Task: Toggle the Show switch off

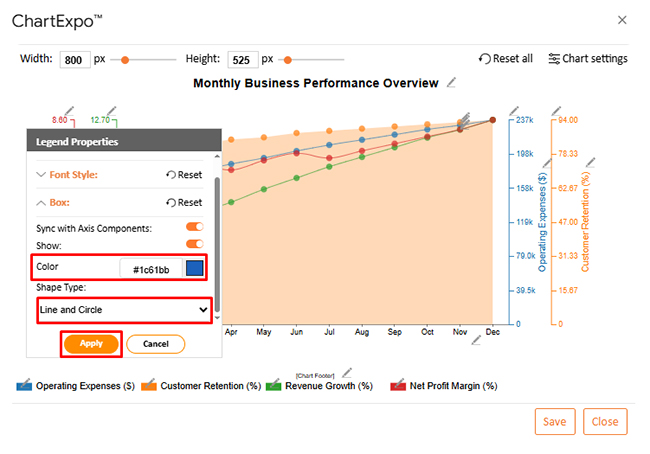Action: point(194,244)
